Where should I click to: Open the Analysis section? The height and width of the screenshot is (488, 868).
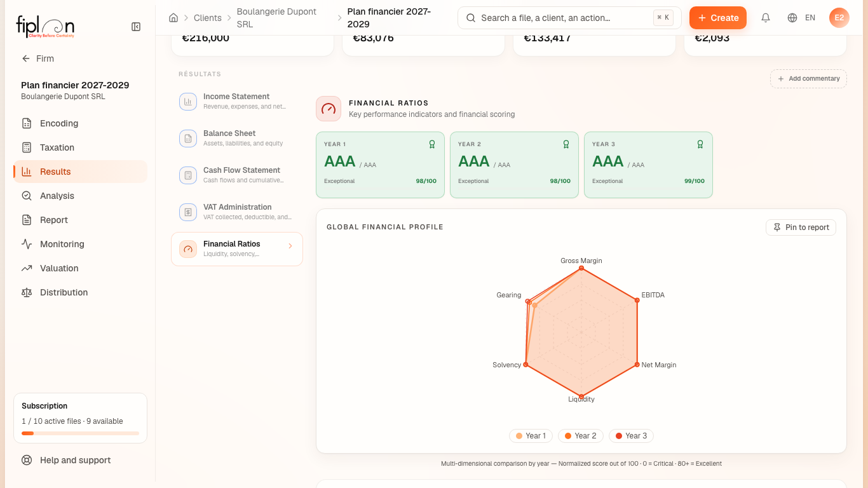pos(80,196)
